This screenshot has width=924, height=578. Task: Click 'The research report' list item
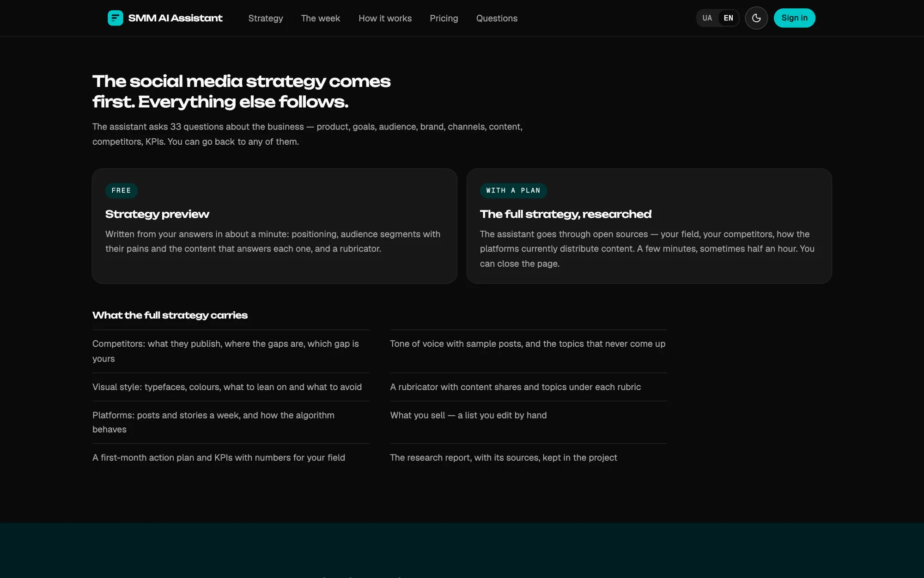(x=503, y=458)
